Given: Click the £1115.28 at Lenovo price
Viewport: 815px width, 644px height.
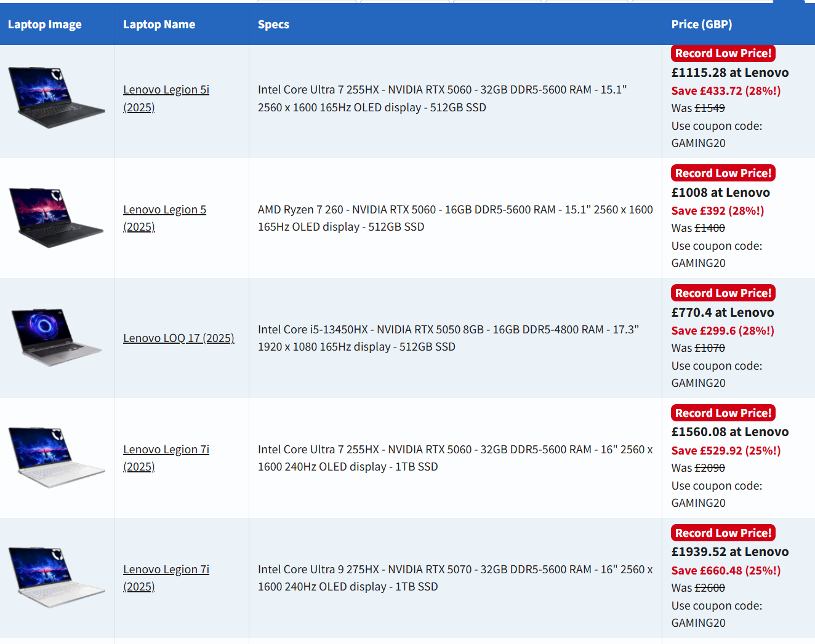Looking at the screenshot, I should (x=730, y=73).
